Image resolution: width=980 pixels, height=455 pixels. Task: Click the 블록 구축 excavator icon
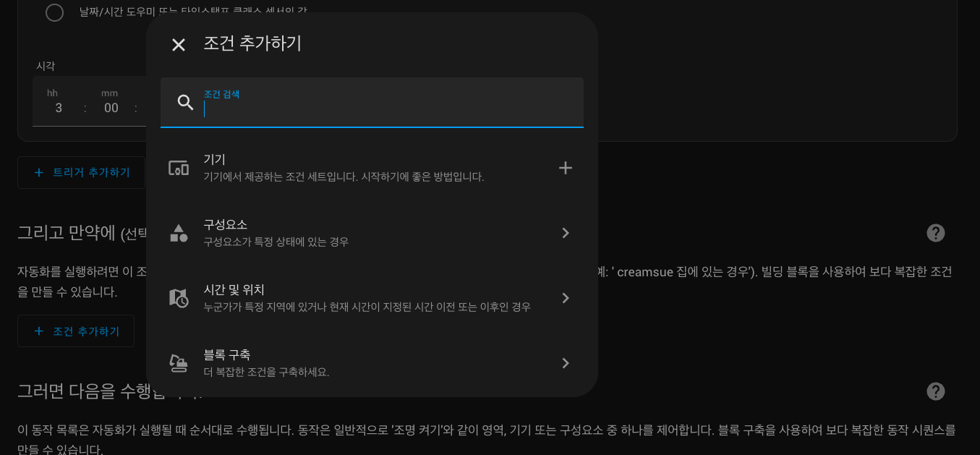(x=179, y=363)
